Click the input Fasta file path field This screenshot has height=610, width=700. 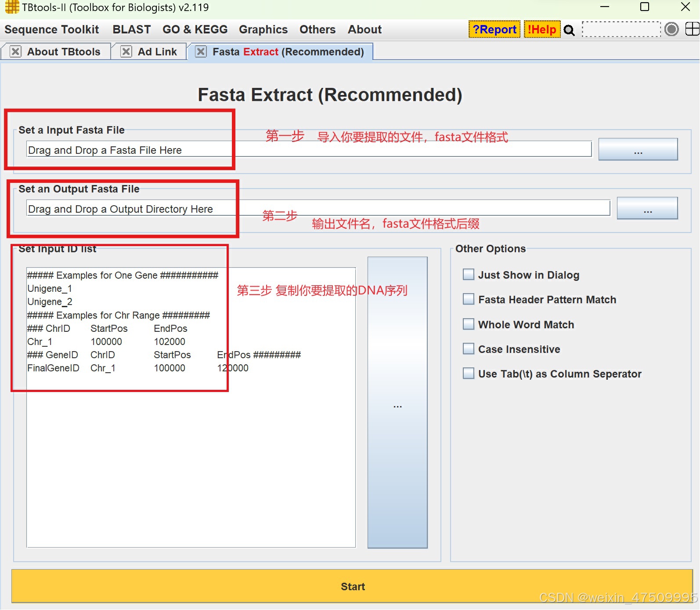tap(309, 149)
